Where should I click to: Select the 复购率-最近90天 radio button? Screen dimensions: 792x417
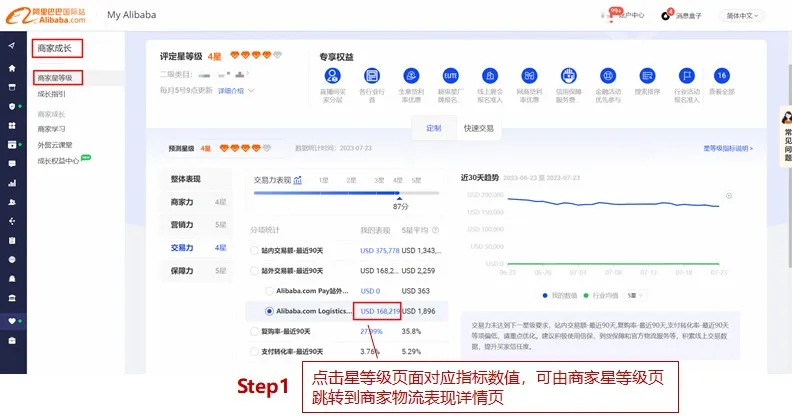255,331
